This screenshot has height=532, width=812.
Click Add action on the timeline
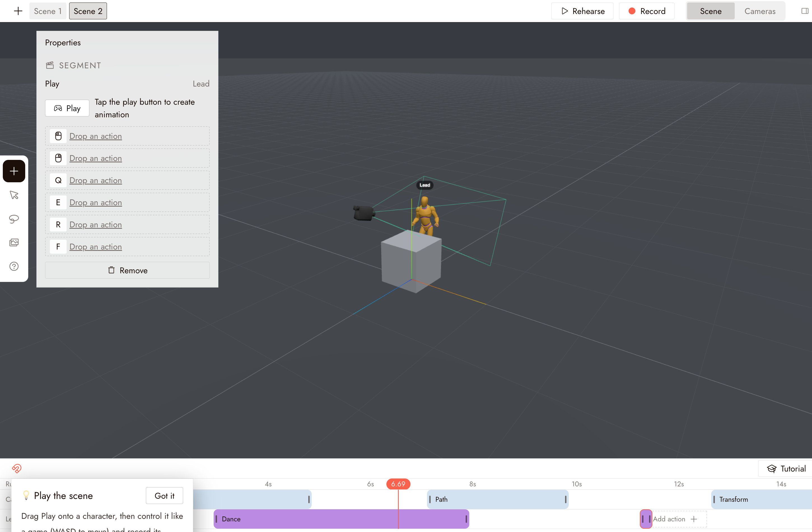pos(675,519)
